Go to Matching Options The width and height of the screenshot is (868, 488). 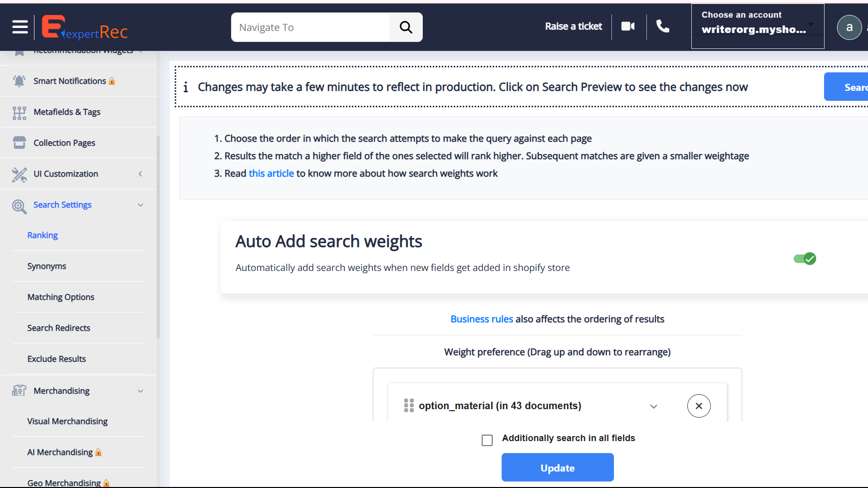pos(61,297)
